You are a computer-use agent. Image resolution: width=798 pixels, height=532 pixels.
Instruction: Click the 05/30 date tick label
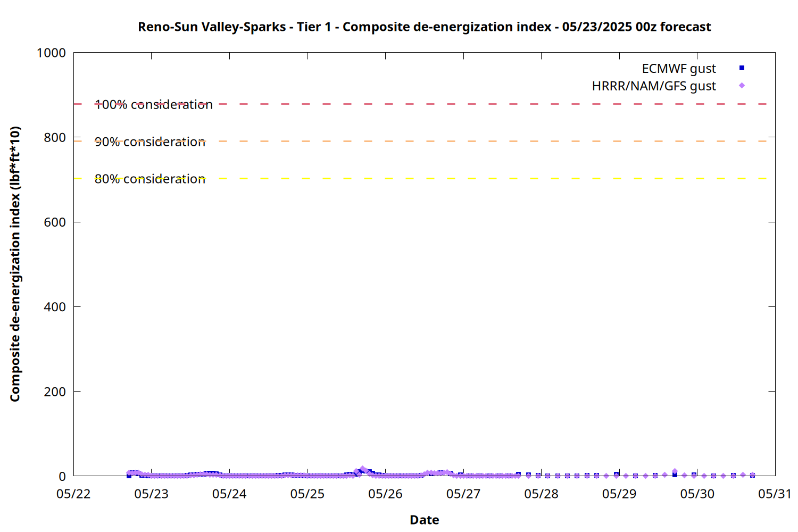coord(697,494)
